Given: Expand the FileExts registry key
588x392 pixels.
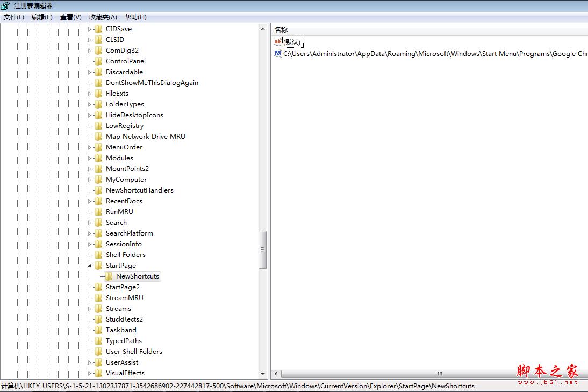Looking at the screenshot, I should click(90, 94).
